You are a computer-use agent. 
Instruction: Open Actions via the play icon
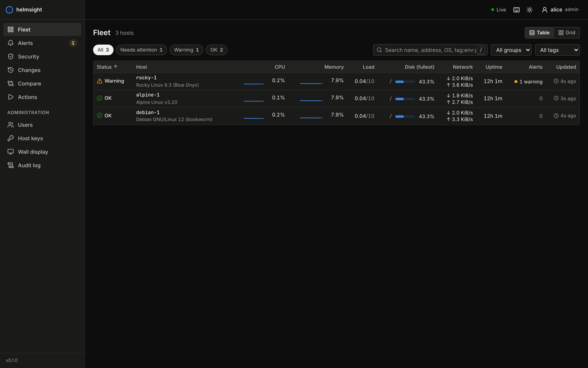(x=10, y=97)
